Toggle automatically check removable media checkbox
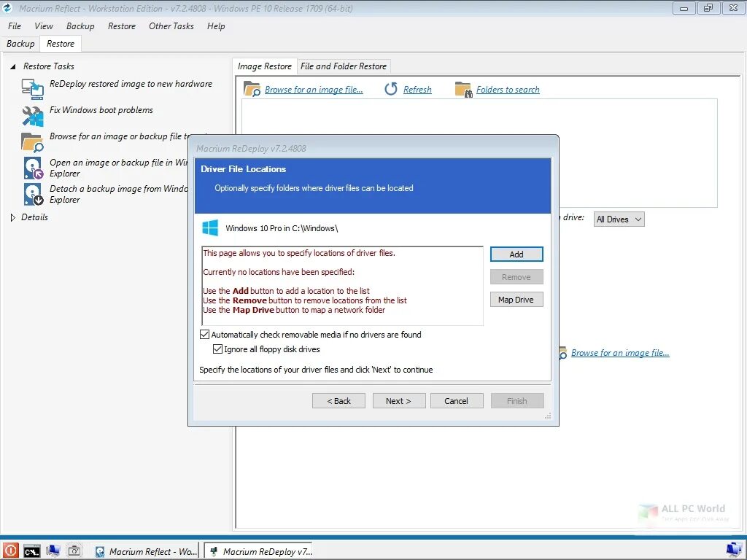The image size is (747, 560). tap(204, 334)
